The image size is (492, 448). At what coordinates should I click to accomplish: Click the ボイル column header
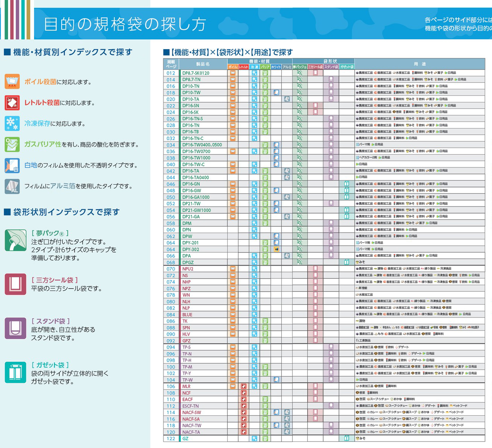233,67
